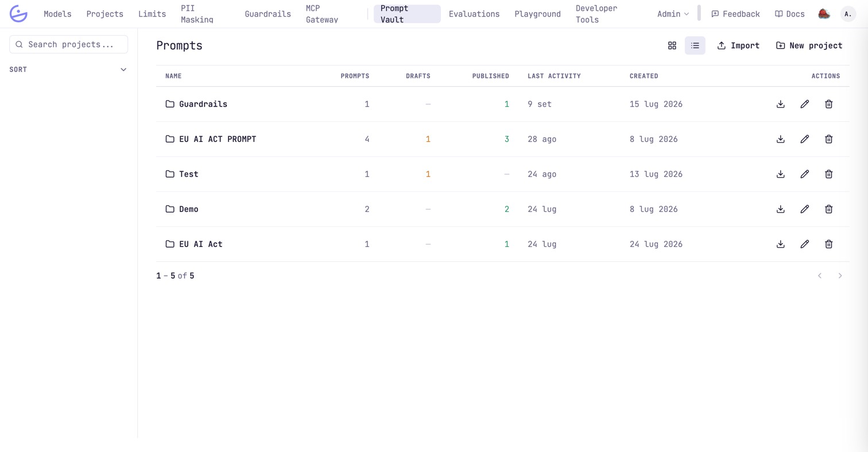The height and width of the screenshot is (452, 868).
Task: Go to previous page of results
Action: [820, 276]
